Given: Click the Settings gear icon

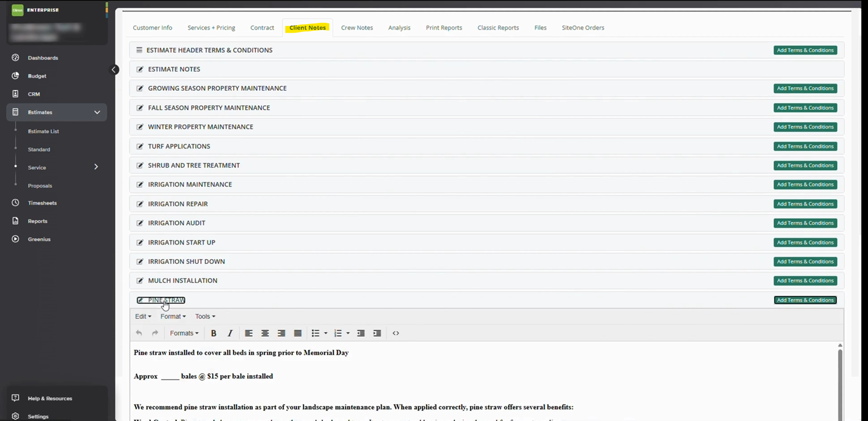Looking at the screenshot, I should [15, 416].
